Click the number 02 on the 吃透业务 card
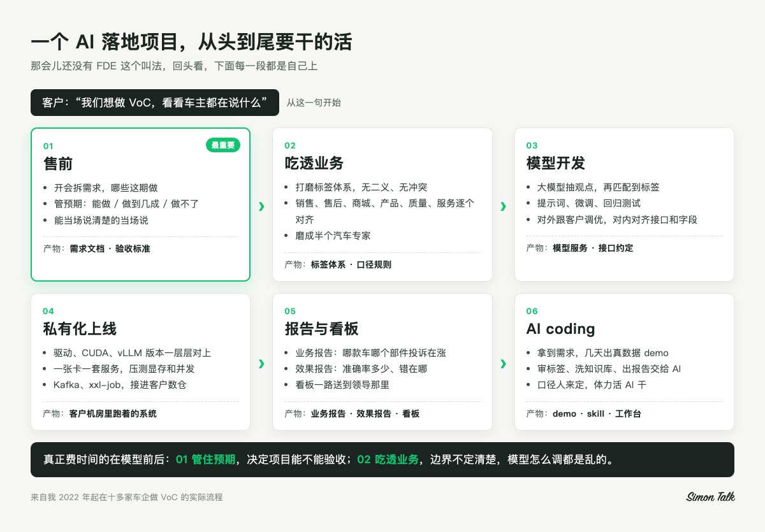 tap(290, 146)
